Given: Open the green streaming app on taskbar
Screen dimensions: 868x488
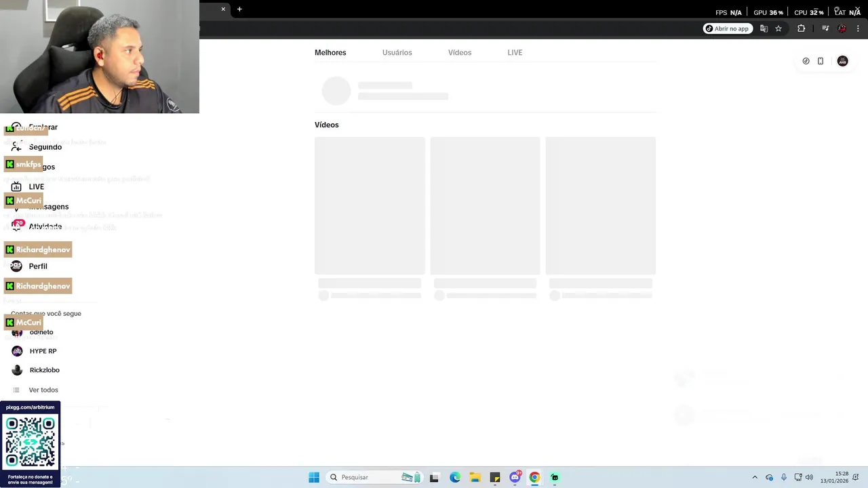Looking at the screenshot, I should [555, 477].
